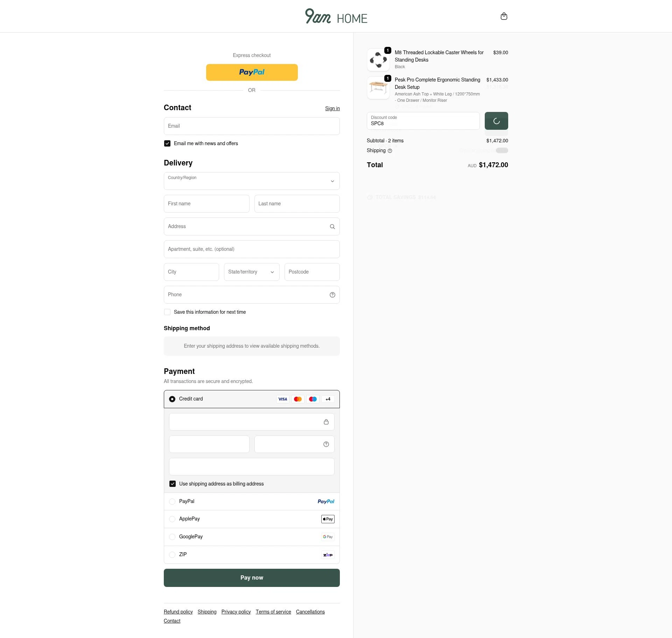Click the +4 badge showing more card types

[328, 399]
